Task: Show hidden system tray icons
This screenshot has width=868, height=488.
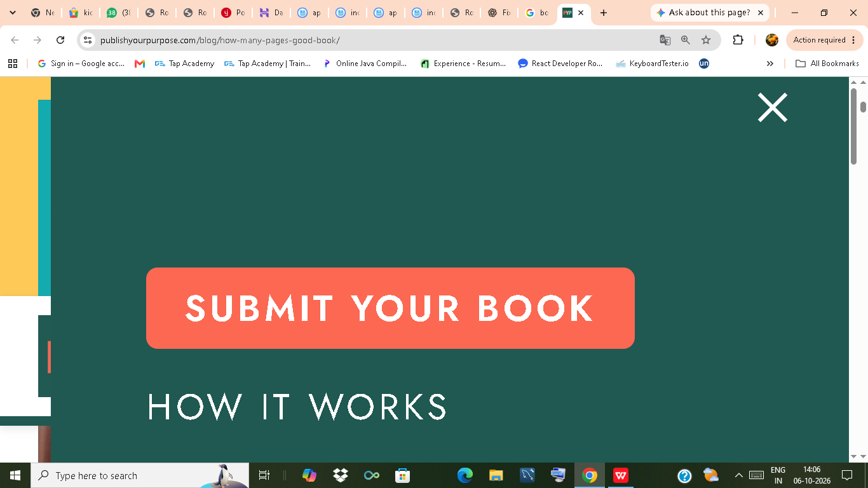Action: point(738,475)
